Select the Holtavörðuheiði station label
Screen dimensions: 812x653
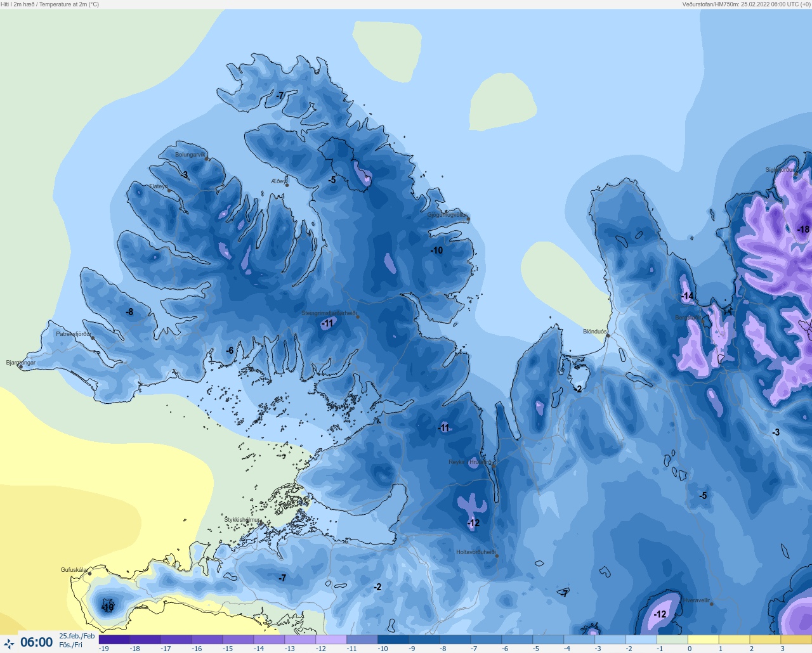tap(476, 552)
